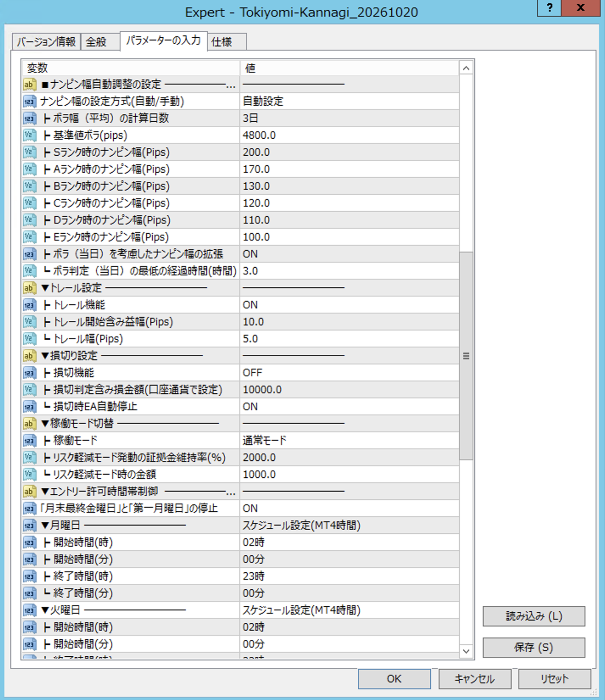Click the リセット button
The width and height of the screenshot is (605, 700).
click(x=555, y=679)
